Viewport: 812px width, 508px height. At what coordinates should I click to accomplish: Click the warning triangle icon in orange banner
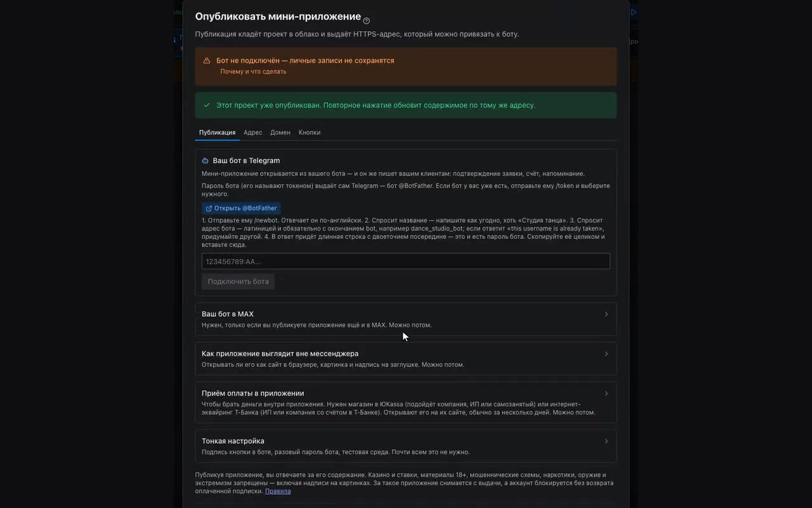pos(207,61)
